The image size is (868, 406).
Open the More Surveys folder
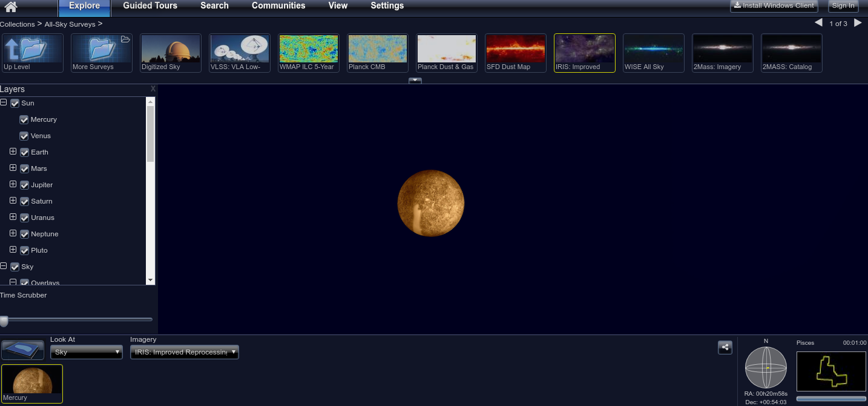[102, 52]
